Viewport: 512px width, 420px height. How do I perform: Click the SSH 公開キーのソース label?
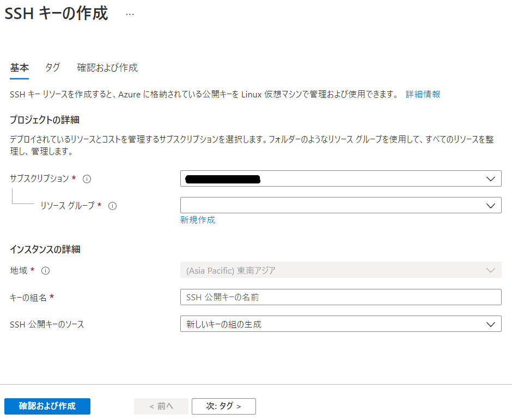pyautogui.click(x=47, y=324)
